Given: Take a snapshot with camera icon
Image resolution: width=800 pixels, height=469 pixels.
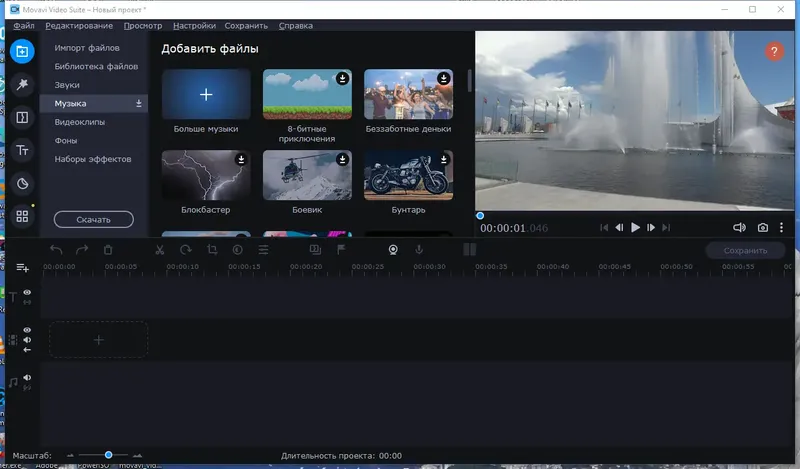Looking at the screenshot, I should [x=762, y=228].
